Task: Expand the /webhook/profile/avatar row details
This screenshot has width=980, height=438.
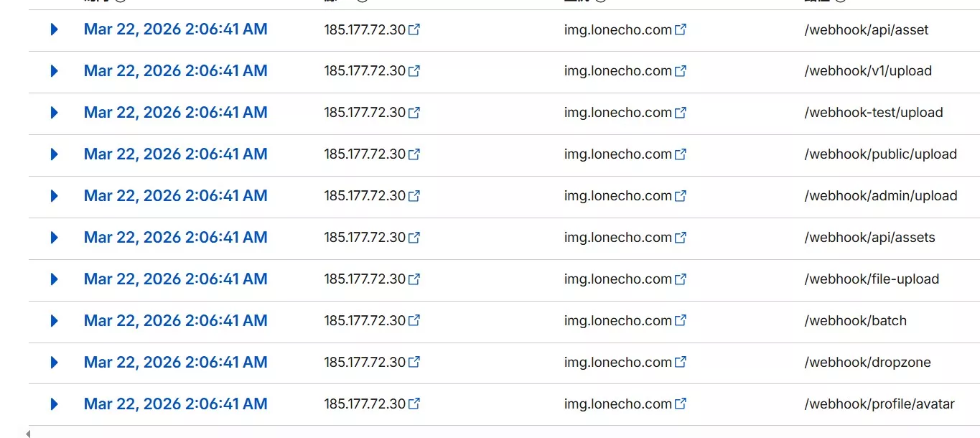Action: point(54,404)
